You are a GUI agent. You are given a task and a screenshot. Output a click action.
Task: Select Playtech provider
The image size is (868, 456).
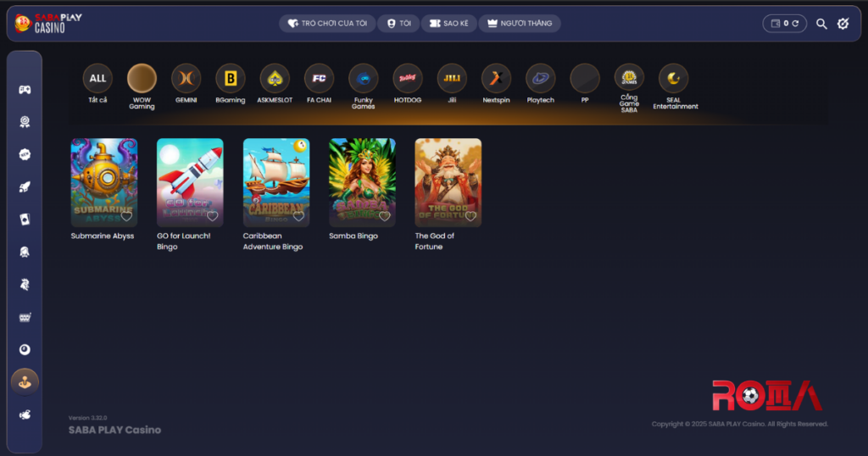click(x=540, y=79)
